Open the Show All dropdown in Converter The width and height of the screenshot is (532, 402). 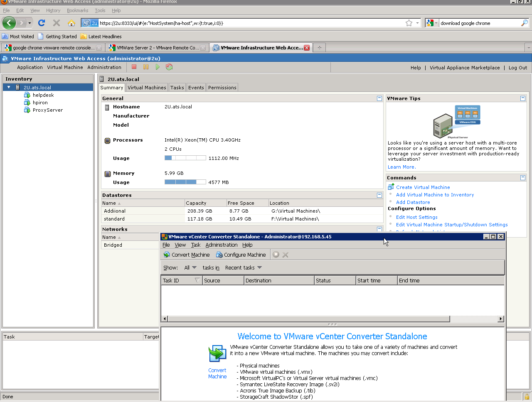[x=190, y=267]
